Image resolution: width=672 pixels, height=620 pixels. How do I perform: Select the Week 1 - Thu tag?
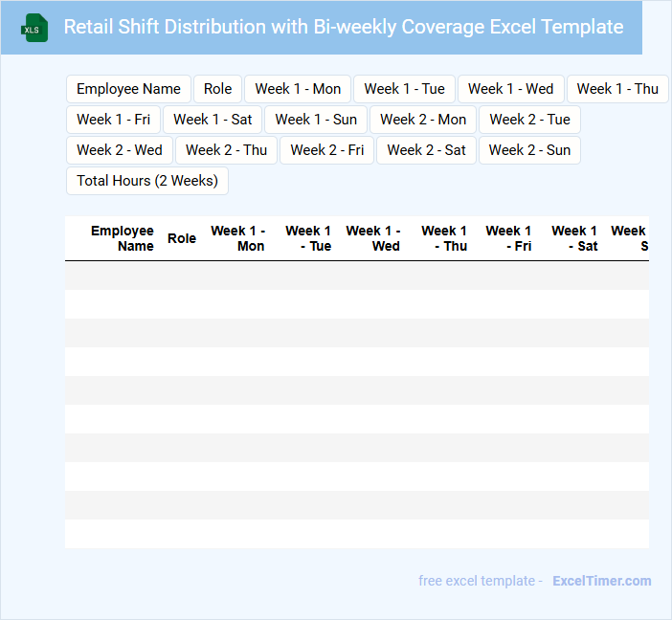click(x=617, y=89)
